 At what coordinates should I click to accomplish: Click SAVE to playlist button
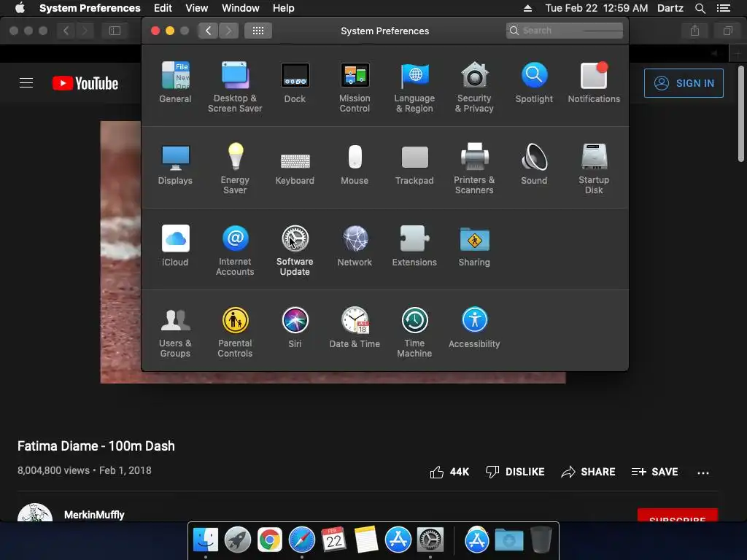[x=654, y=472]
